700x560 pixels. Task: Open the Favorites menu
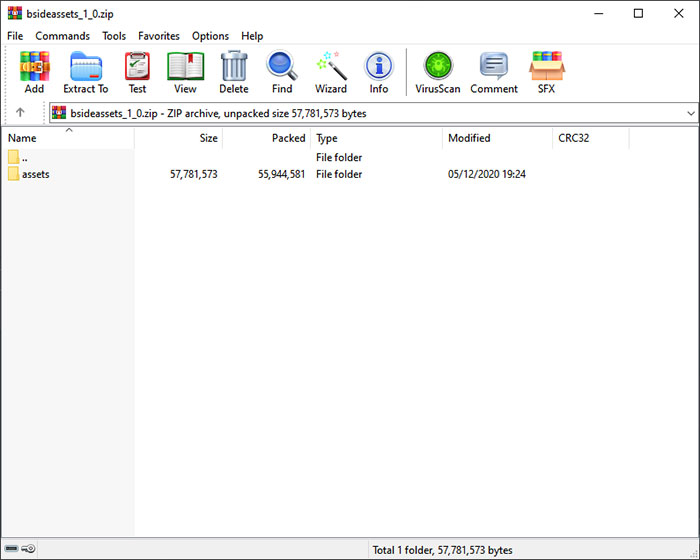coord(159,36)
